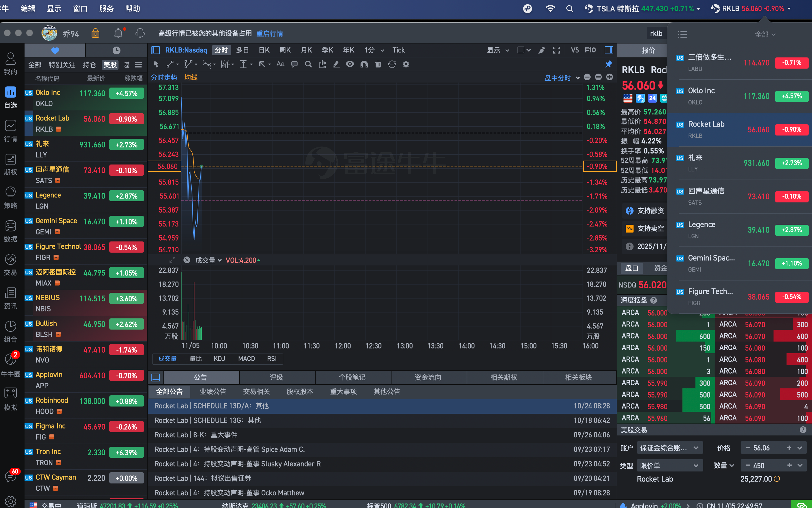The width and height of the screenshot is (812, 508).
Task: Click the magnet snap drawing tool
Action: pos(364,64)
